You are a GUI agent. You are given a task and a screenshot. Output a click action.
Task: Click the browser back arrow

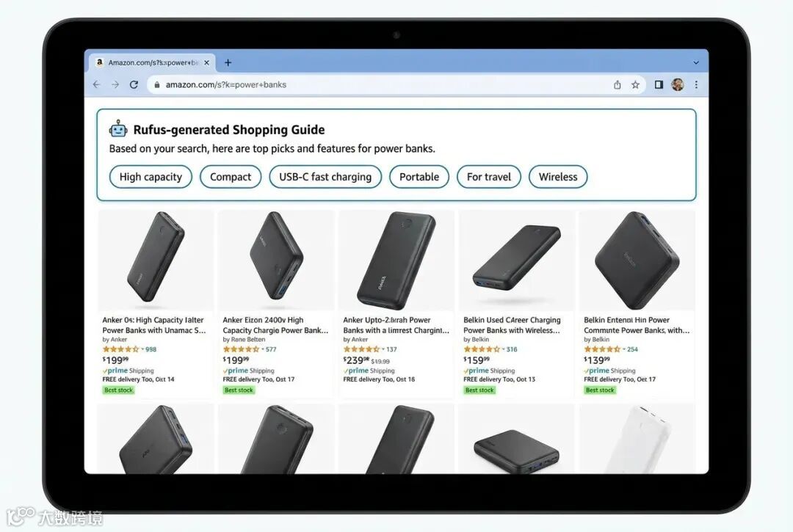97,85
